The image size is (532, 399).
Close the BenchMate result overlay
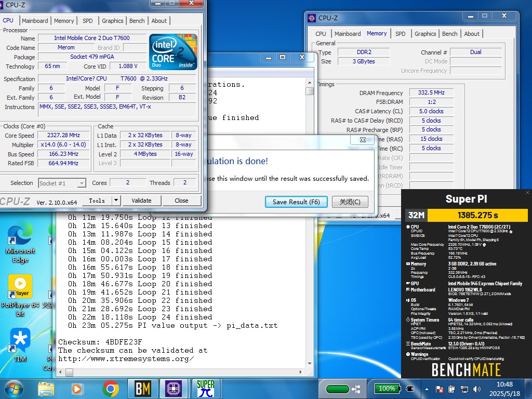coord(527,193)
